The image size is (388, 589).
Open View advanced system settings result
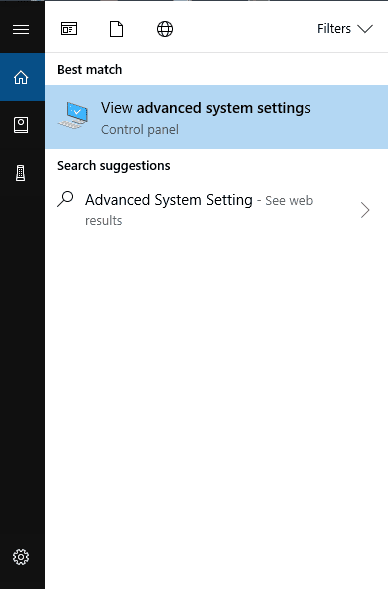216,117
